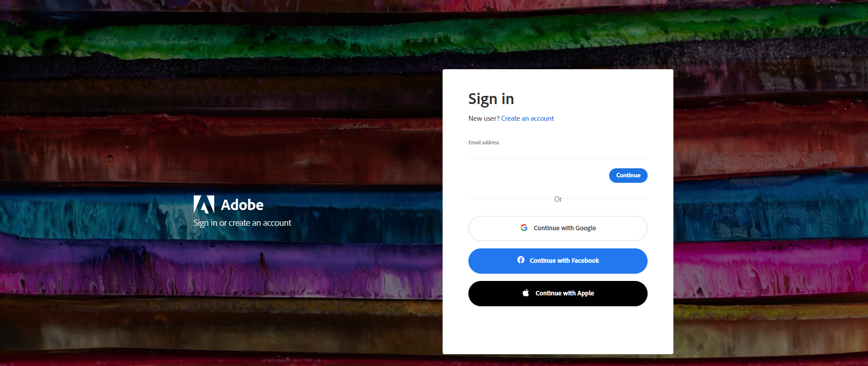The height and width of the screenshot is (366, 868).
Task: Click the Apple logo icon
Action: click(526, 293)
